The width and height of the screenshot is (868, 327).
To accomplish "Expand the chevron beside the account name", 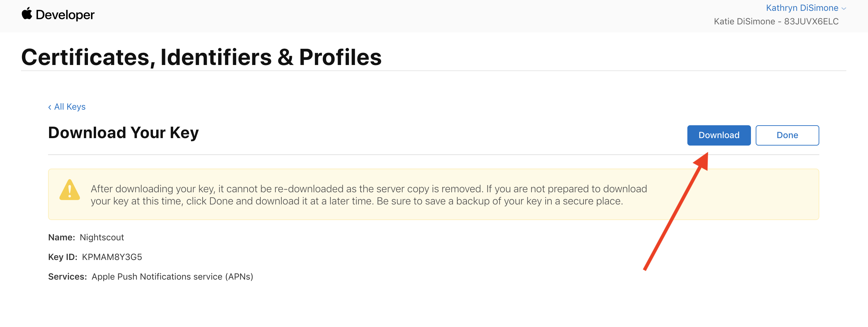I will tap(844, 9).
